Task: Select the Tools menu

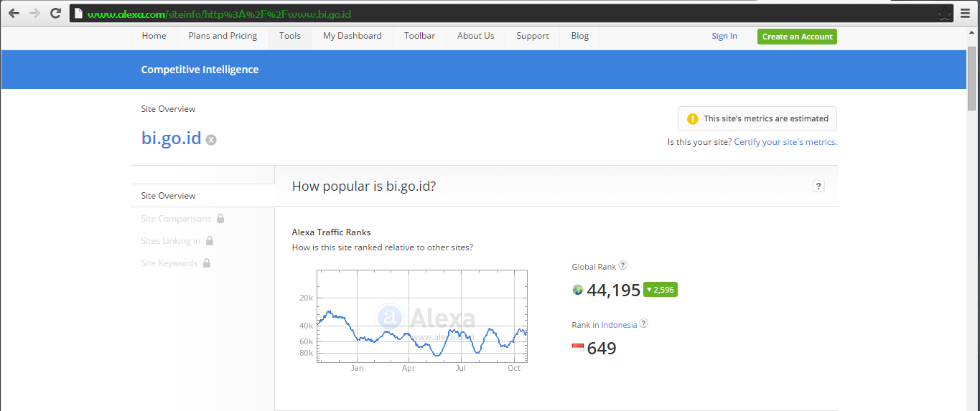Action: point(290,36)
